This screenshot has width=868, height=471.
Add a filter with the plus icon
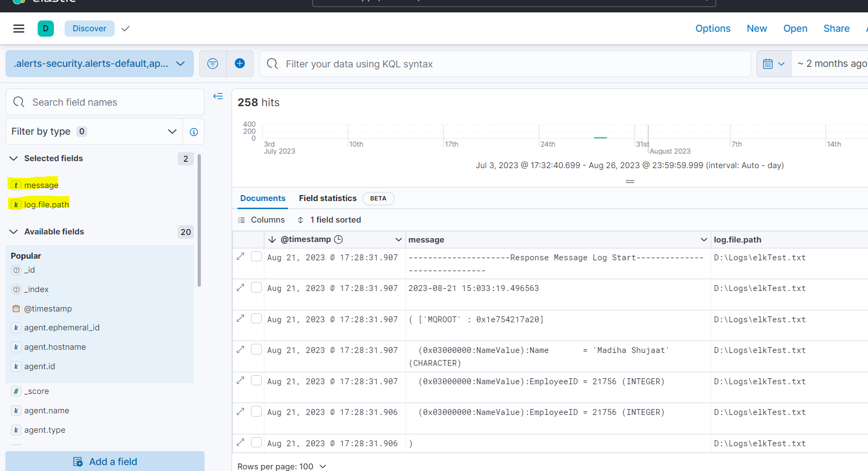click(240, 64)
